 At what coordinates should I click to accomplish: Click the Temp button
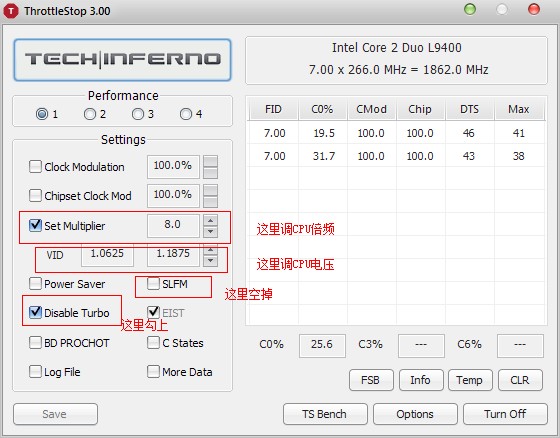470,380
